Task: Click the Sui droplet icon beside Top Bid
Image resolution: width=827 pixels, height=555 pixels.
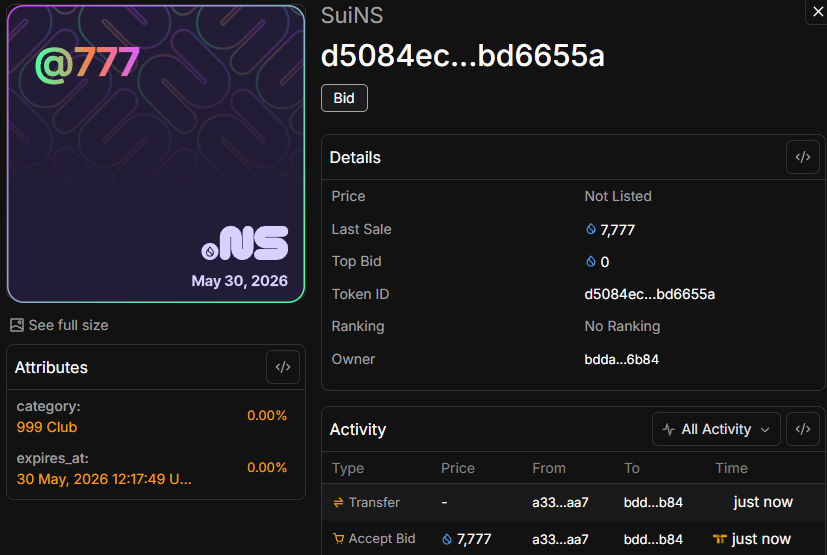Action: (x=591, y=261)
